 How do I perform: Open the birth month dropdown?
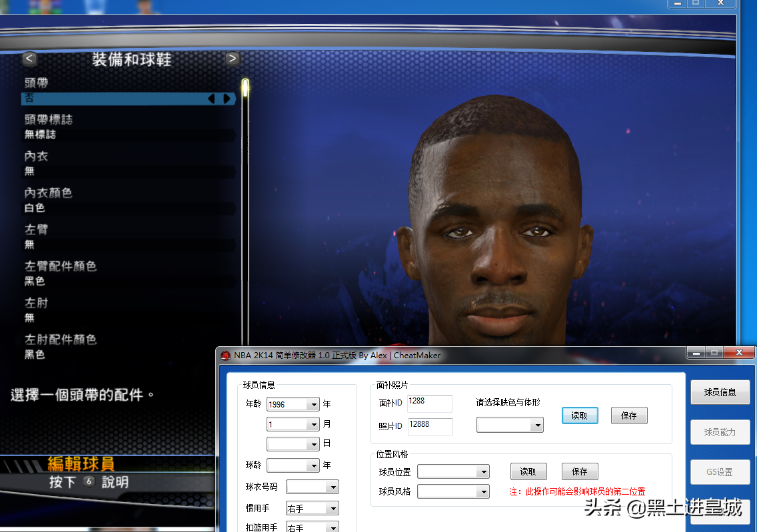tap(314, 424)
